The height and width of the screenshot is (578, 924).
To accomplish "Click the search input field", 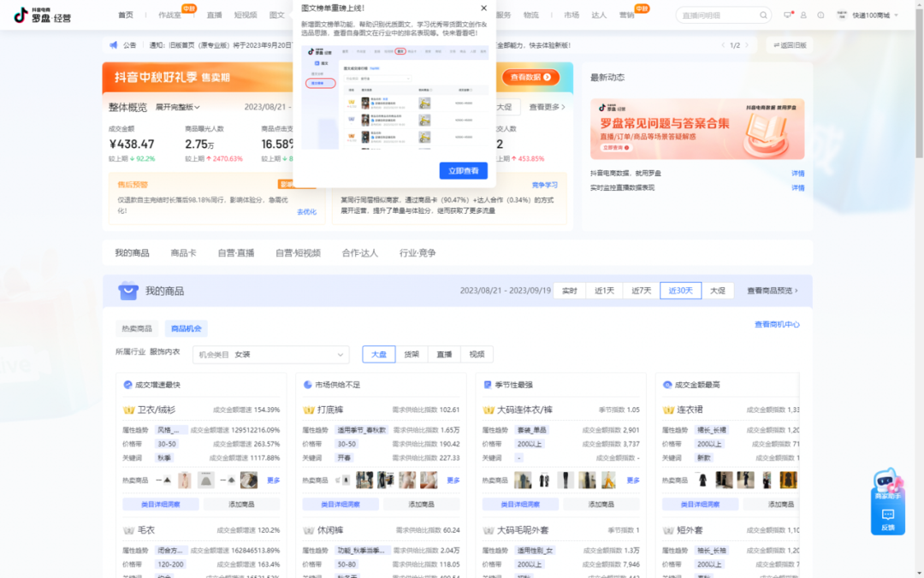I will pyautogui.click(x=718, y=15).
